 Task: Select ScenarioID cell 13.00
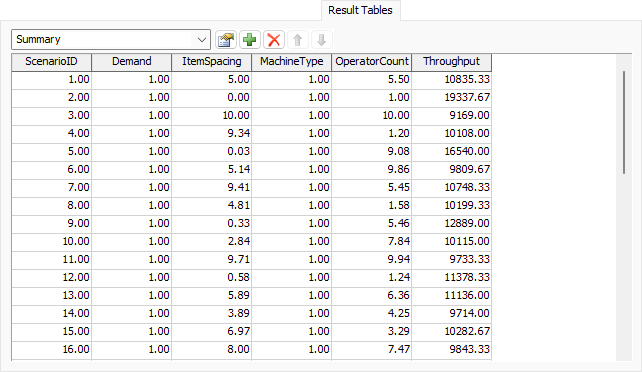51,295
